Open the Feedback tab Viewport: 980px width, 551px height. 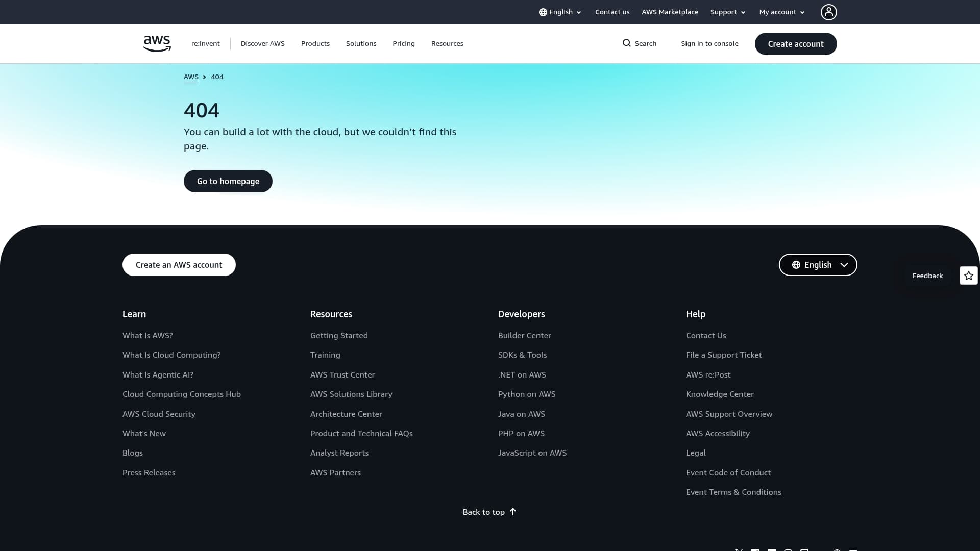[927, 275]
